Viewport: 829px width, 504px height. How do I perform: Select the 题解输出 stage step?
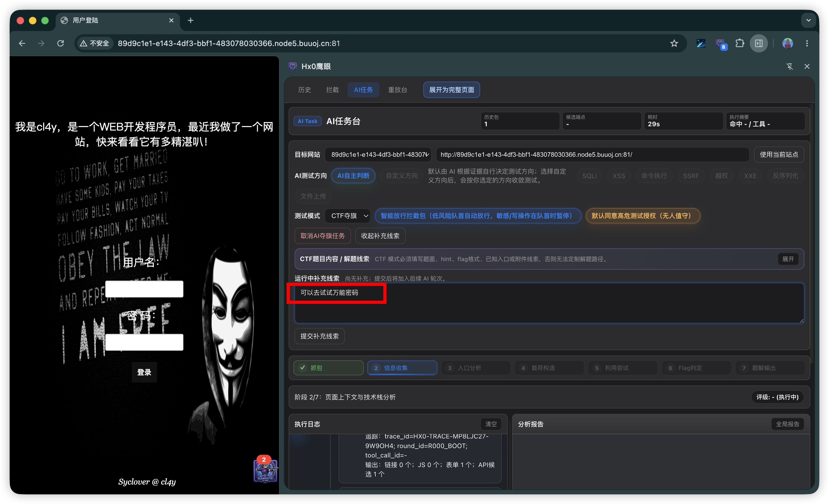coord(770,368)
